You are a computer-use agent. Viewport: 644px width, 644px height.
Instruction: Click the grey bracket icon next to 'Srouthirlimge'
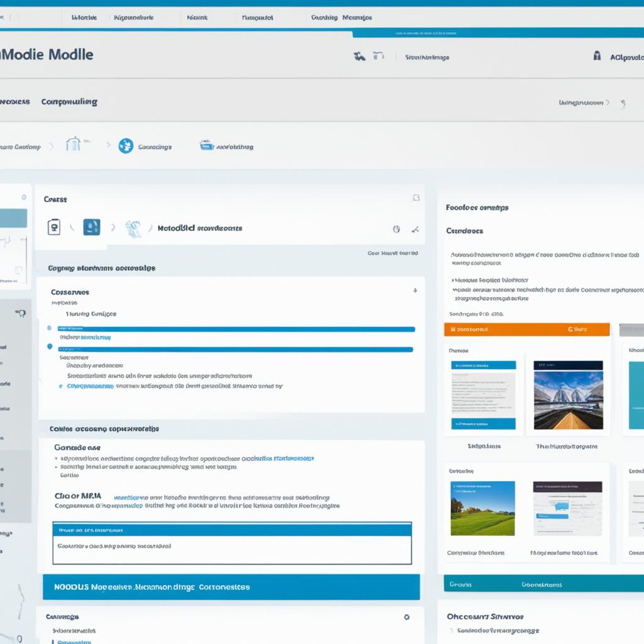click(378, 55)
